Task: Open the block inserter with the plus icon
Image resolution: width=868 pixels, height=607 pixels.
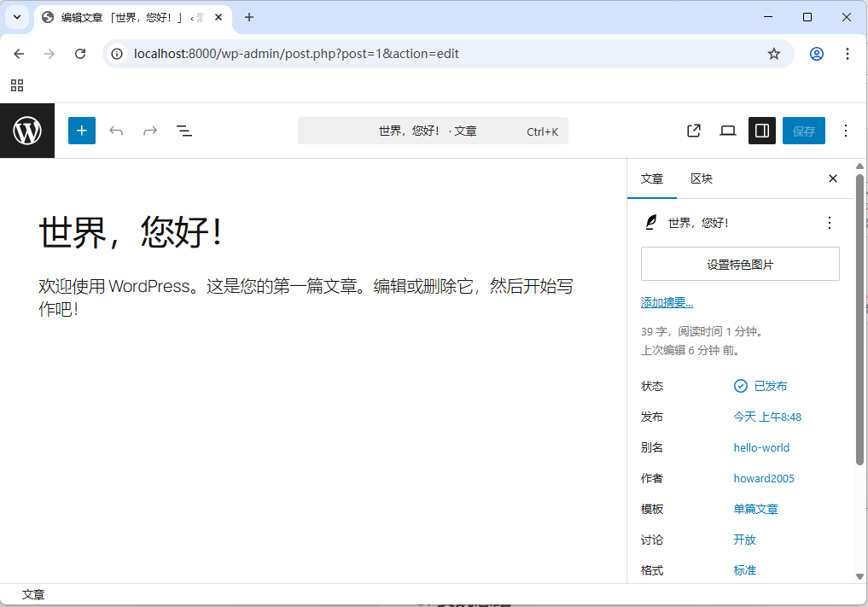Action: 82,130
